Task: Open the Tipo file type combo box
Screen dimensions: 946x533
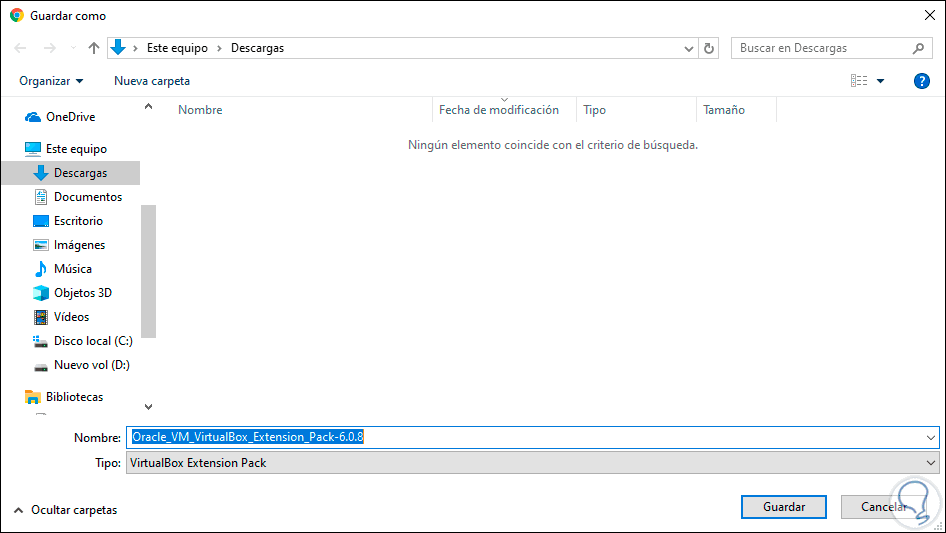Action: click(x=532, y=463)
